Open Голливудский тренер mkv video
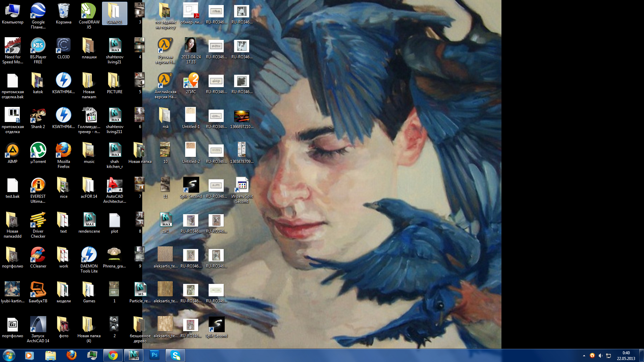 89,121
